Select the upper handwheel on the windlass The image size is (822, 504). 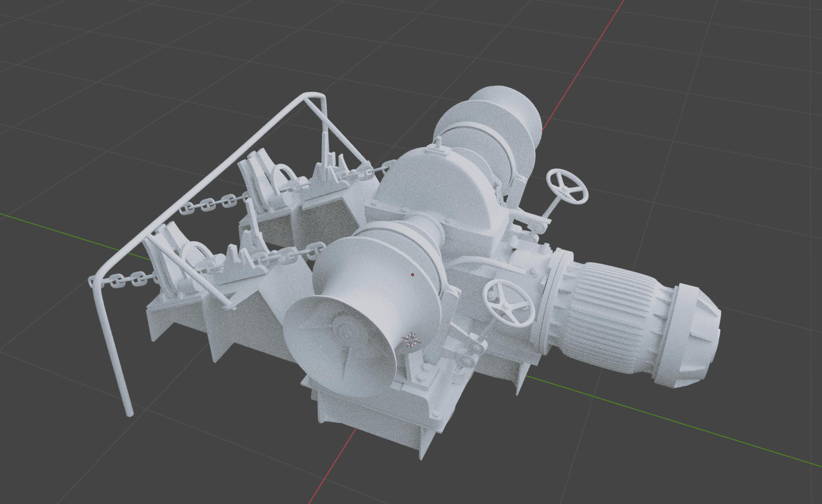coord(567,187)
